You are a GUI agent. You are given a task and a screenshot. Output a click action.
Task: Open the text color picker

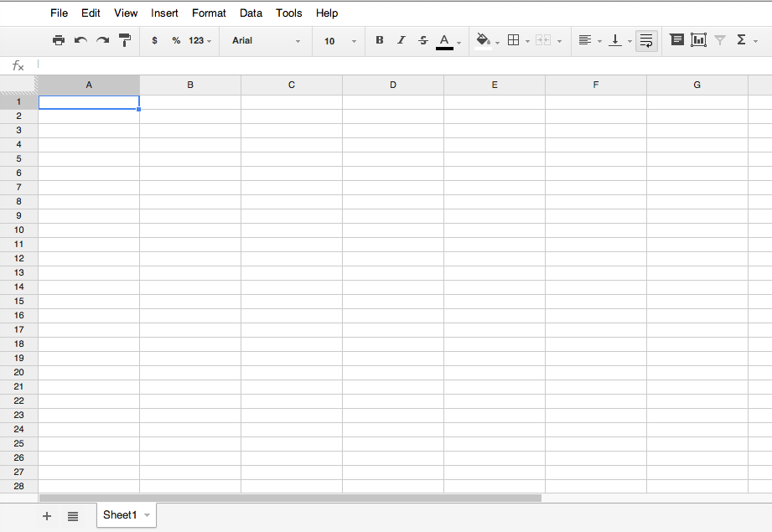point(445,39)
